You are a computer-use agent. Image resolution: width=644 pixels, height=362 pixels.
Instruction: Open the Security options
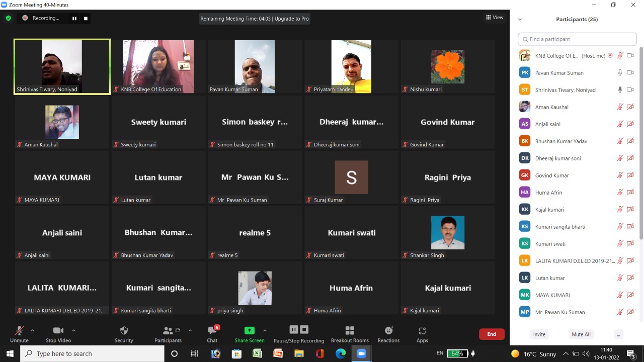pos(124,334)
